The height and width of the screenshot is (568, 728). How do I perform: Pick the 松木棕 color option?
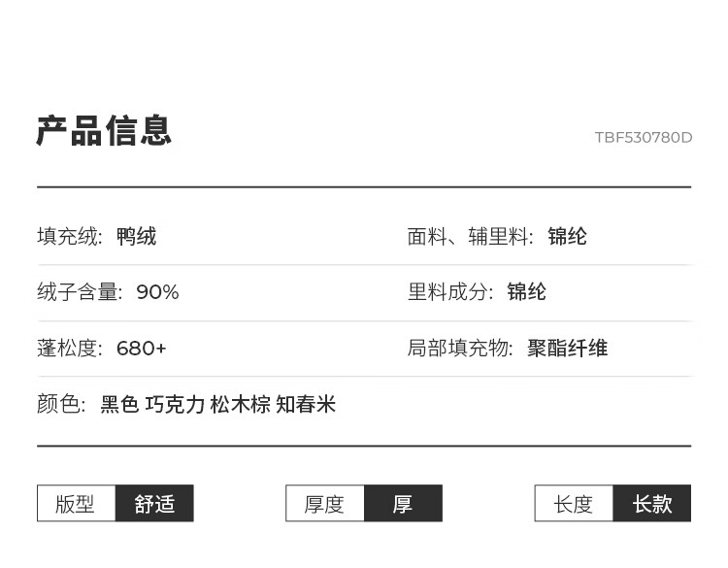[240, 405]
